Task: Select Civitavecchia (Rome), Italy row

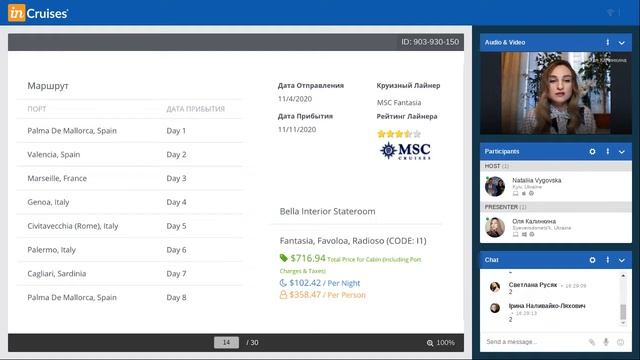Action: pos(130,226)
